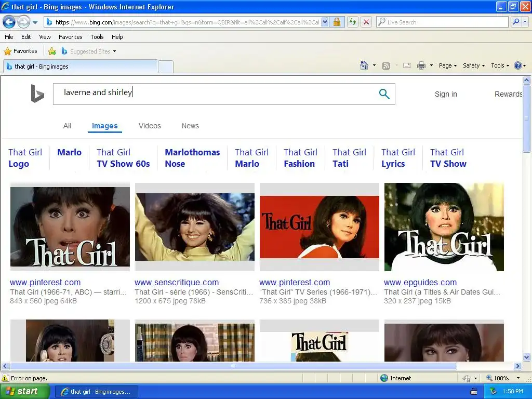Open the File menu
The height and width of the screenshot is (399, 532).
[x=9, y=37]
